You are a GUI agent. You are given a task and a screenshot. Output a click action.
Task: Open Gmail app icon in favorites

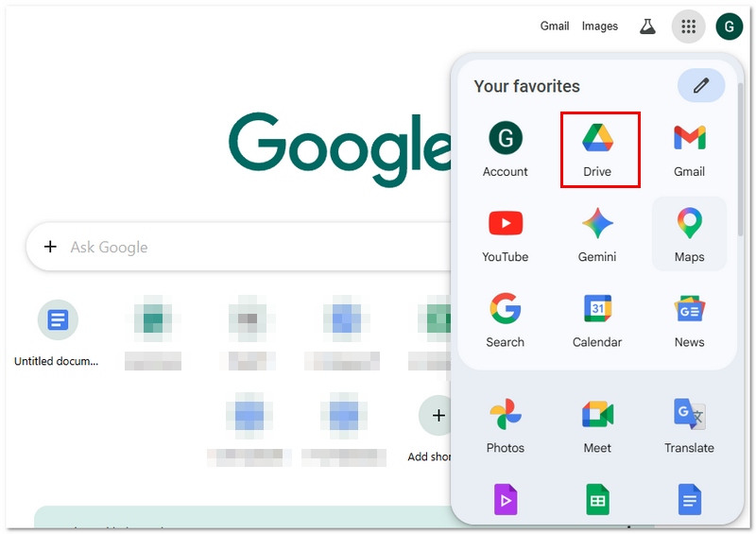pos(689,149)
